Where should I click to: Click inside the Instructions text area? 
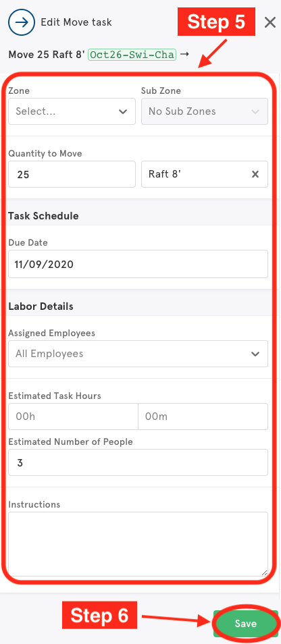click(138, 544)
